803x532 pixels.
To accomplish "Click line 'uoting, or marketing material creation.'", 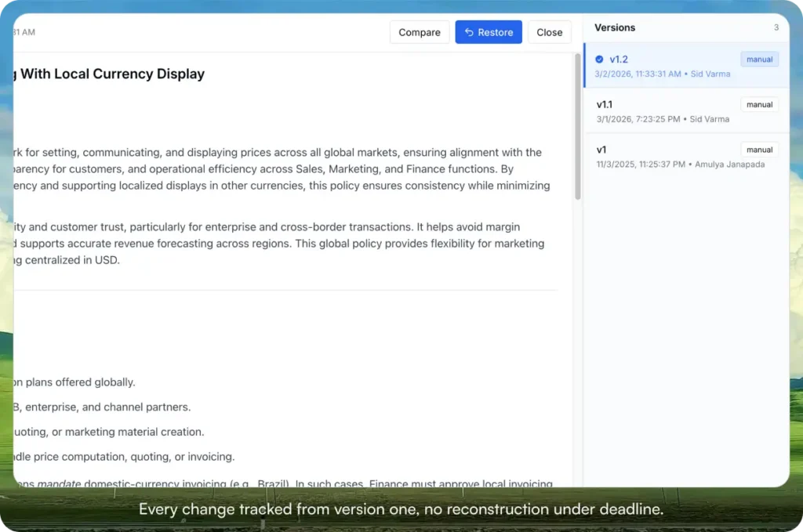I will tap(109, 432).
